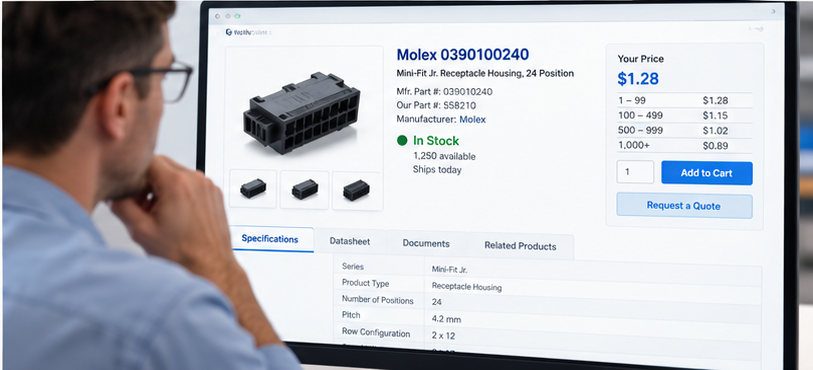Click the Mfr. Part # 039010240 text

click(444, 92)
